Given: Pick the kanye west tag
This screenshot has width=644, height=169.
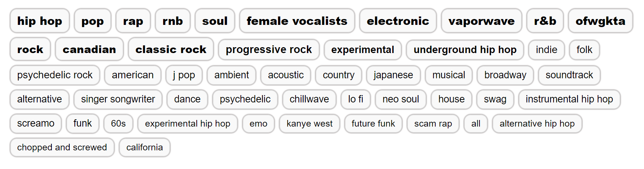Looking at the screenshot, I should tap(309, 124).
